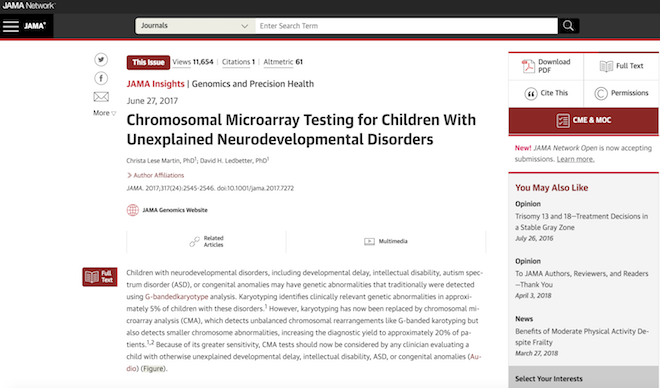Click the CME & MOC button
The height and width of the screenshot is (388, 660).
[x=583, y=120]
